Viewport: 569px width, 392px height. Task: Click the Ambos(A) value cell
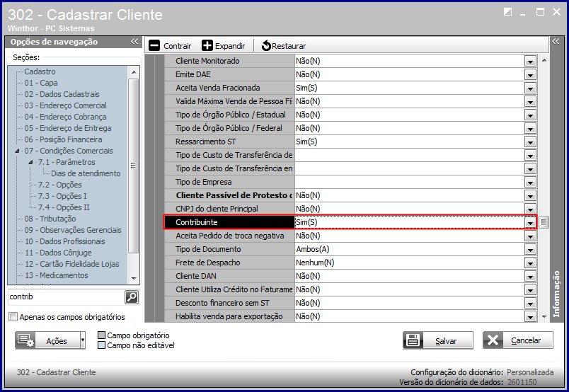point(410,249)
